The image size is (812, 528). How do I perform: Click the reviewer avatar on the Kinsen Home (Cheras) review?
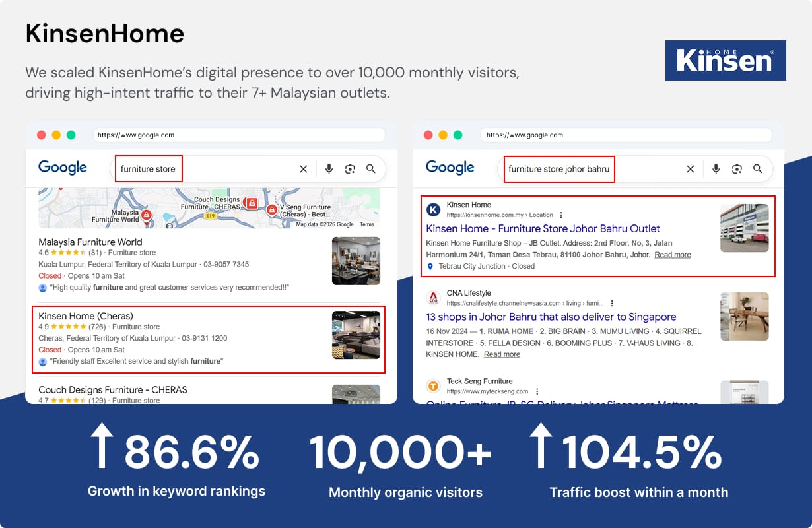tap(43, 362)
